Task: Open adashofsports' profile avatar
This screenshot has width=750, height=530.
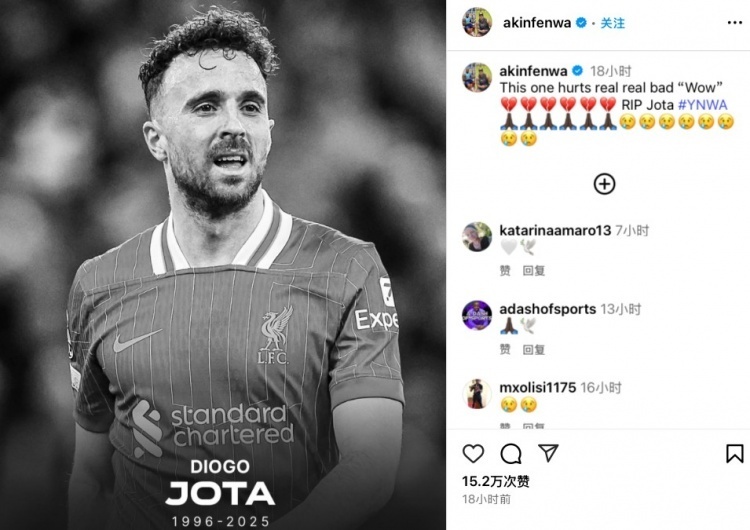Action: (477, 315)
